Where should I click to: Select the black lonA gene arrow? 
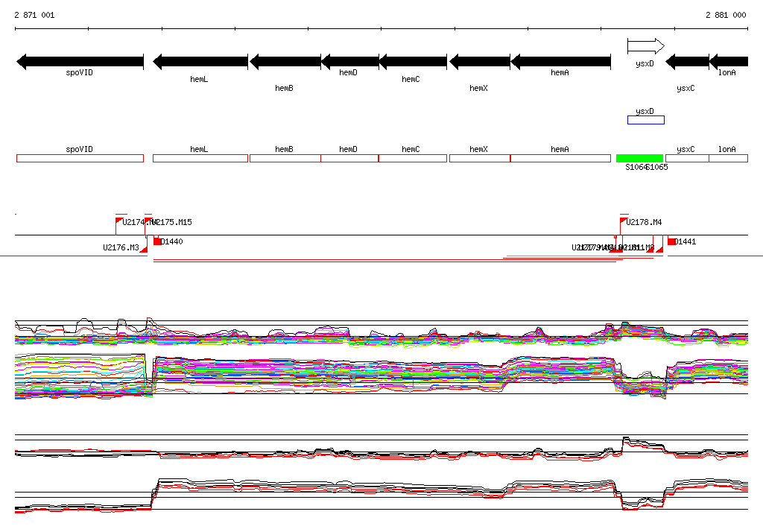coord(728,61)
